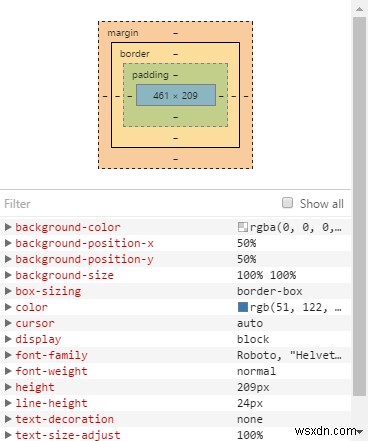The width and height of the screenshot is (368, 441).
Task: Expand the background-position-x property
Action: pos(8,243)
